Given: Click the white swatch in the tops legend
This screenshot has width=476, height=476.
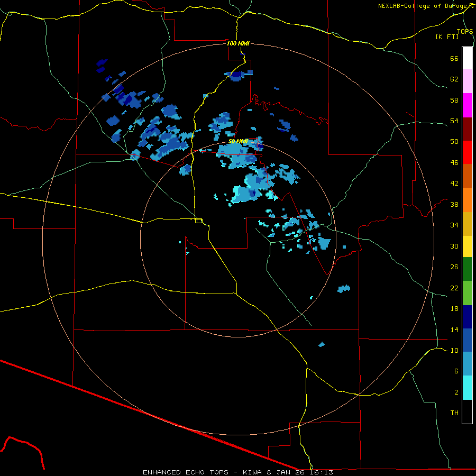Looking at the screenshot, I should pyautogui.click(x=467, y=58).
